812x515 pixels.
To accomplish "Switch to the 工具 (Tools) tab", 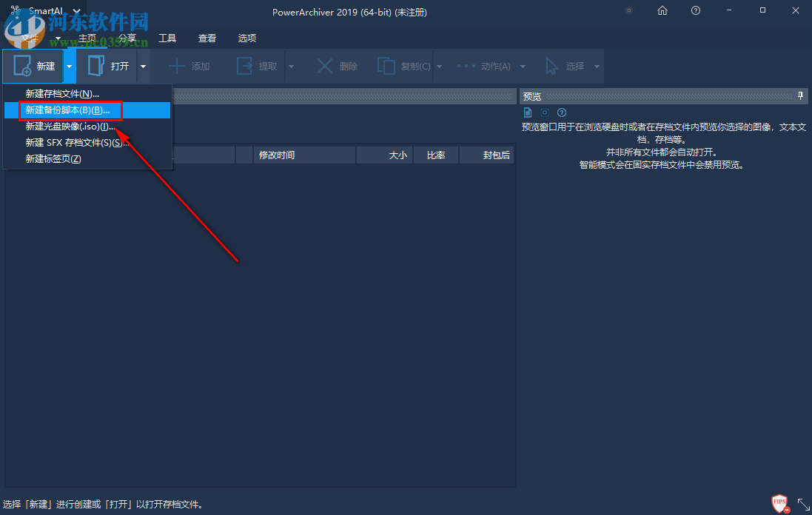I will [x=168, y=38].
